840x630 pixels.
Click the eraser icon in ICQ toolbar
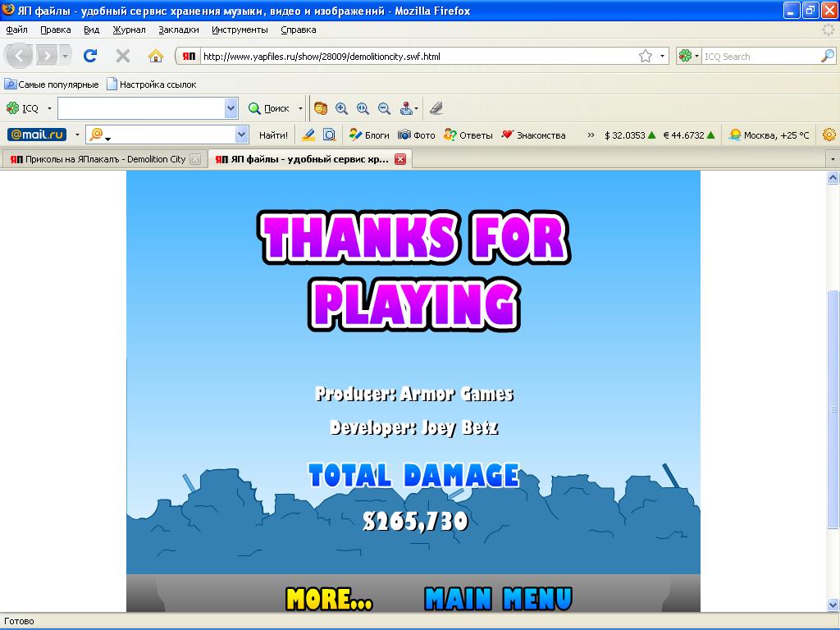click(x=436, y=109)
